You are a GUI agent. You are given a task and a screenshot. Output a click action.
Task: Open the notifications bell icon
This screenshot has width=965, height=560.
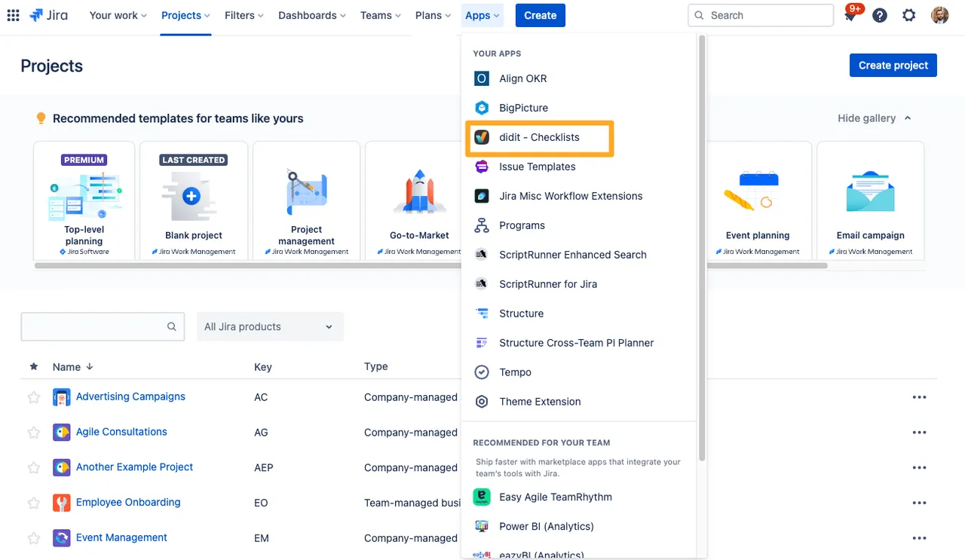850,15
